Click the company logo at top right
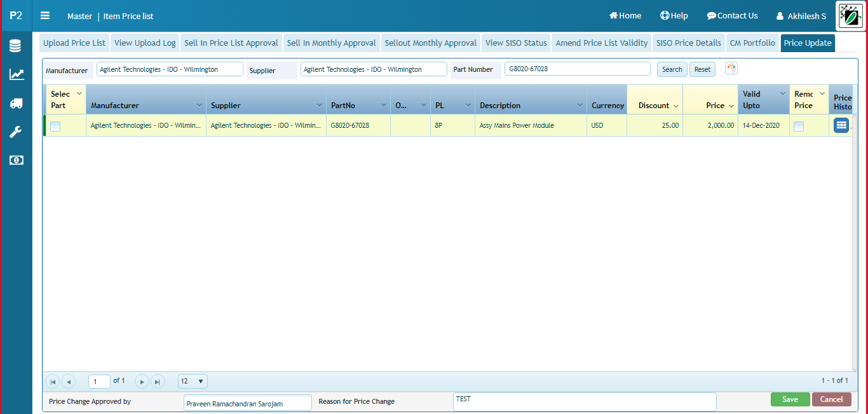Image resolution: width=868 pixels, height=414 pixels. point(850,16)
